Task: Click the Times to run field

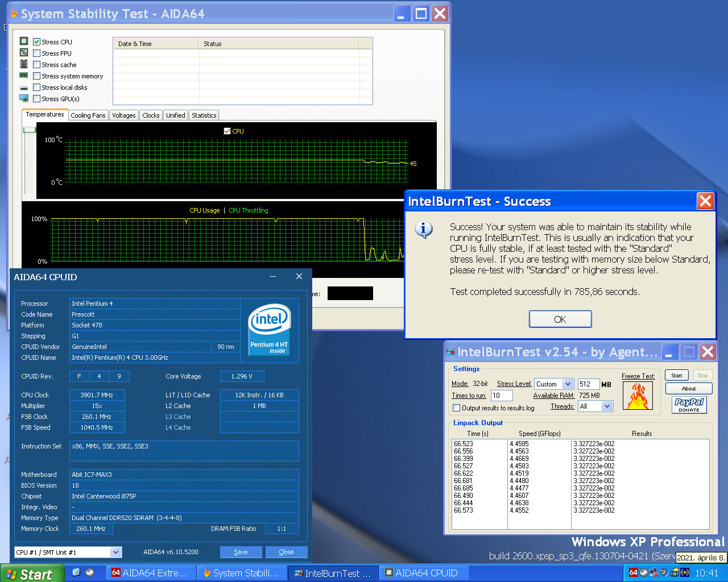Action: pyautogui.click(x=501, y=396)
